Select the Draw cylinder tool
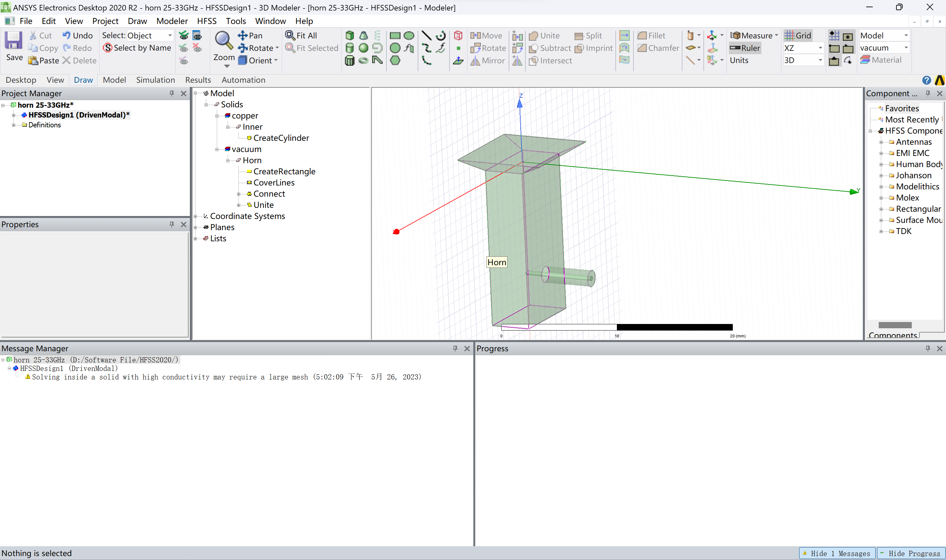The image size is (946, 560). click(349, 48)
